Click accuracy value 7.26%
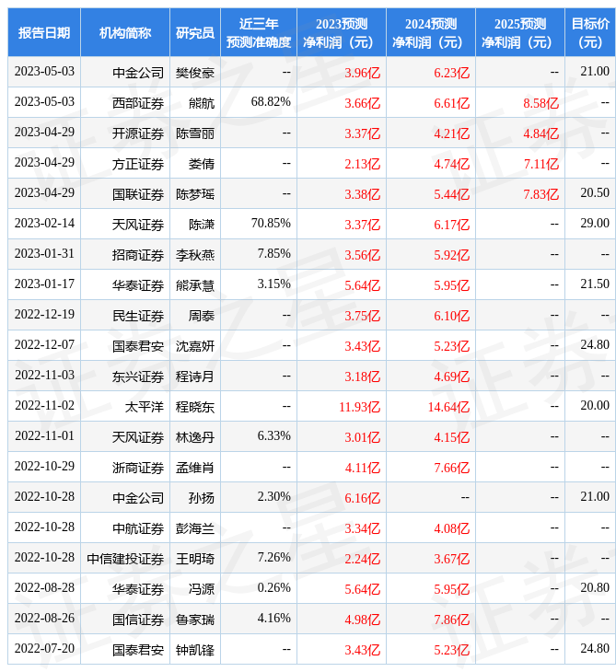616x672 pixels. (x=273, y=558)
